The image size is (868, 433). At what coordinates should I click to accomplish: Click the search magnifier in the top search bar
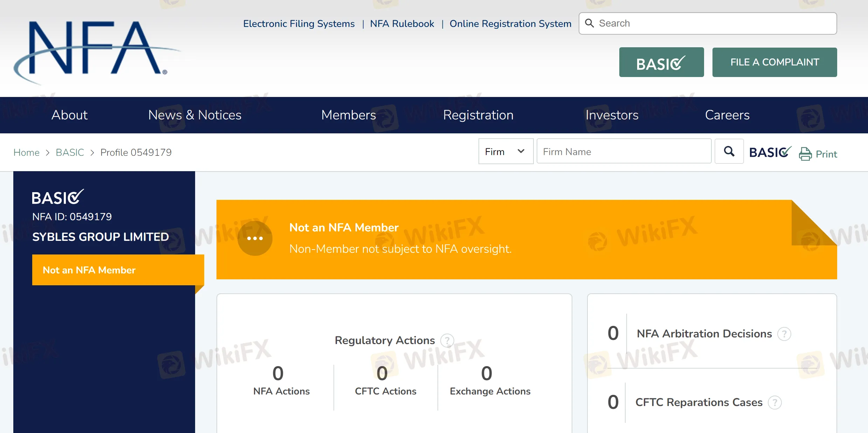tap(590, 23)
